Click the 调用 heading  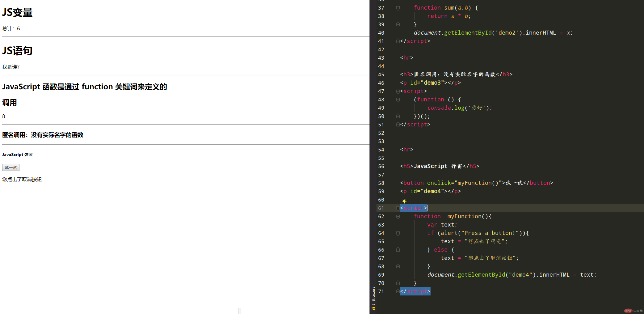[x=10, y=103]
